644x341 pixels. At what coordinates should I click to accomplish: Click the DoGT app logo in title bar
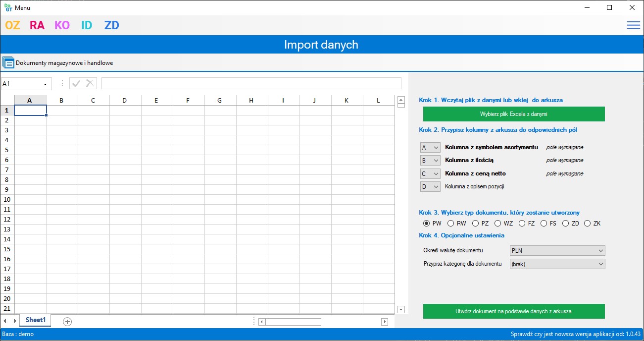pos(8,7)
